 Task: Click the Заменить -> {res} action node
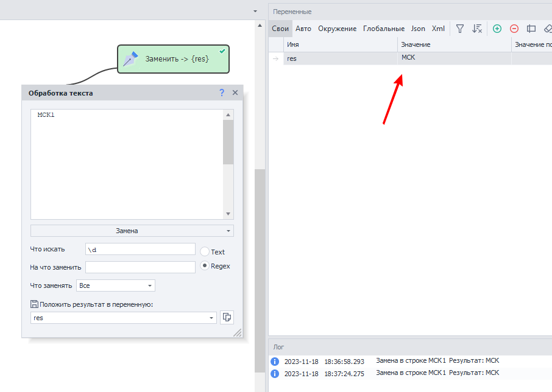tap(173, 59)
